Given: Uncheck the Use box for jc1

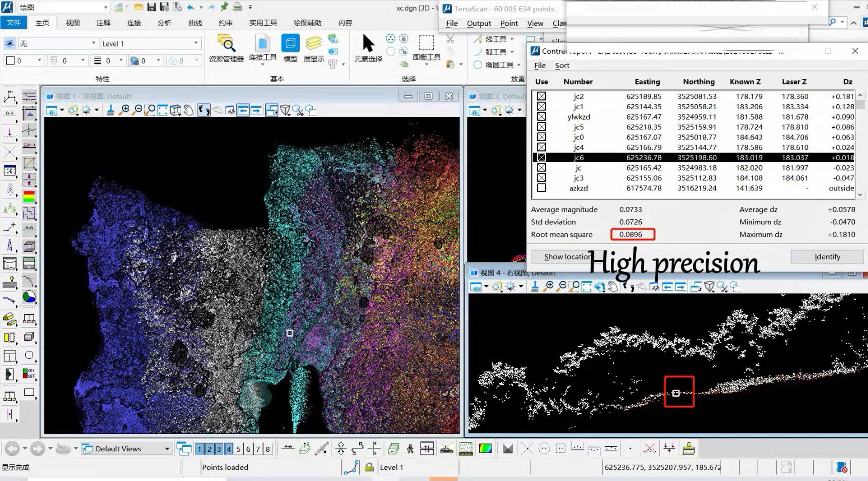Looking at the screenshot, I should [541, 106].
